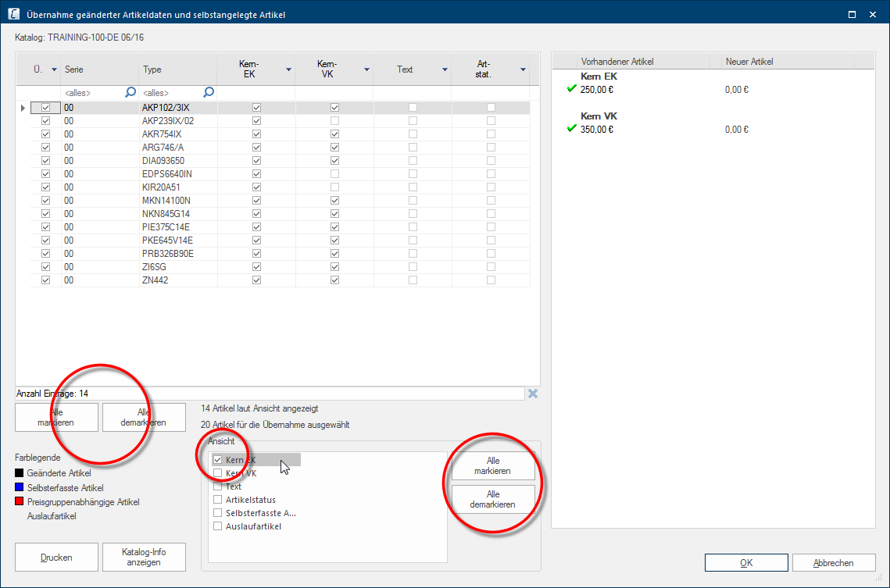This screenshot has width=890, height=588.
Task: Expand the Art-stat. column dropdown arrow
Action: (523, 70)
